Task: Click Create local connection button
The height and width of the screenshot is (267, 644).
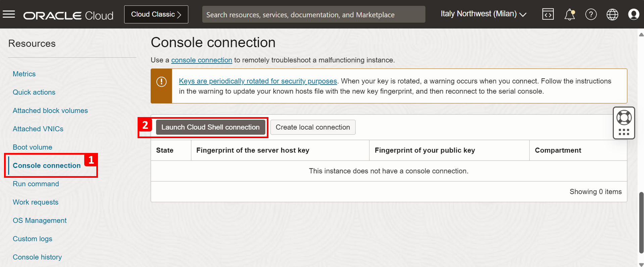Action: pyautogui.click(x=313, y=127)
